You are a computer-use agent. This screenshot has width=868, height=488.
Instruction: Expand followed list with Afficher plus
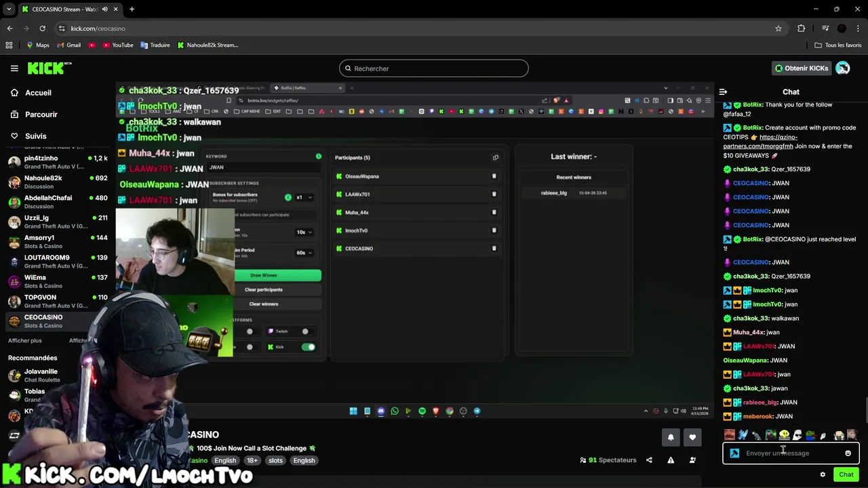(25, 340)
